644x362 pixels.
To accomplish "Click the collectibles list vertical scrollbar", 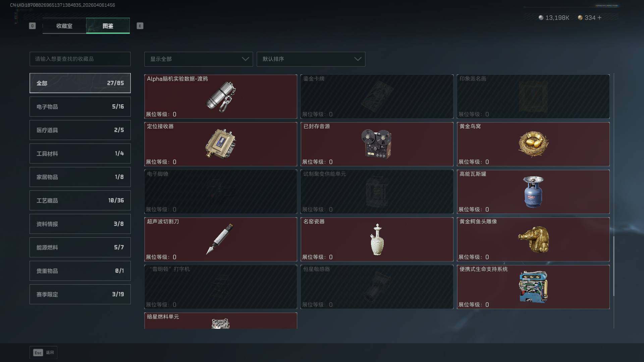I will pyautogui.click(x=614, y=266).
